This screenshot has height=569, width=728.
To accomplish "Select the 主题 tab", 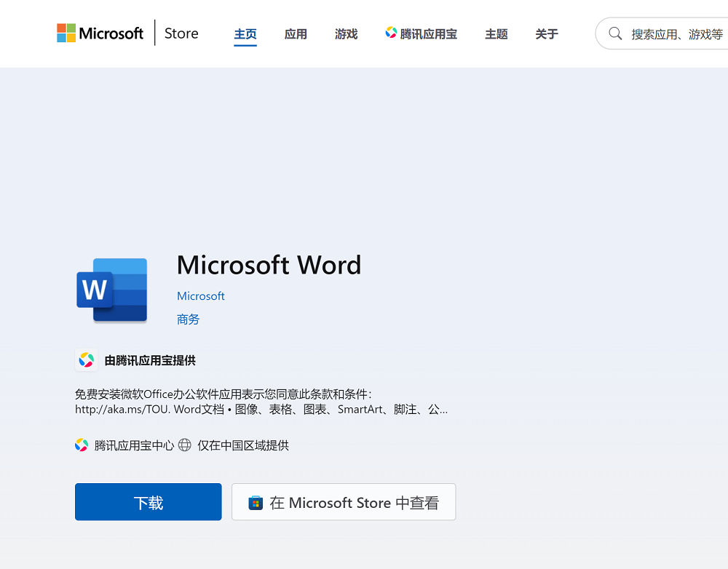I will 496,34.
